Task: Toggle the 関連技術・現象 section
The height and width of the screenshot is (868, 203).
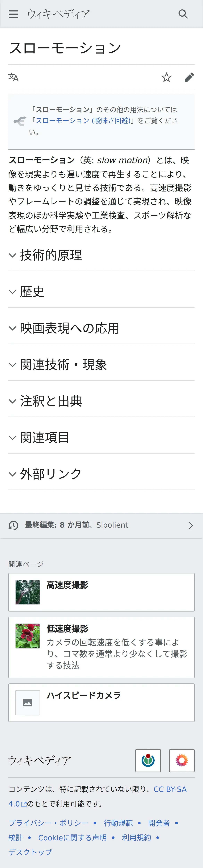Action: [x=63, y=365]
